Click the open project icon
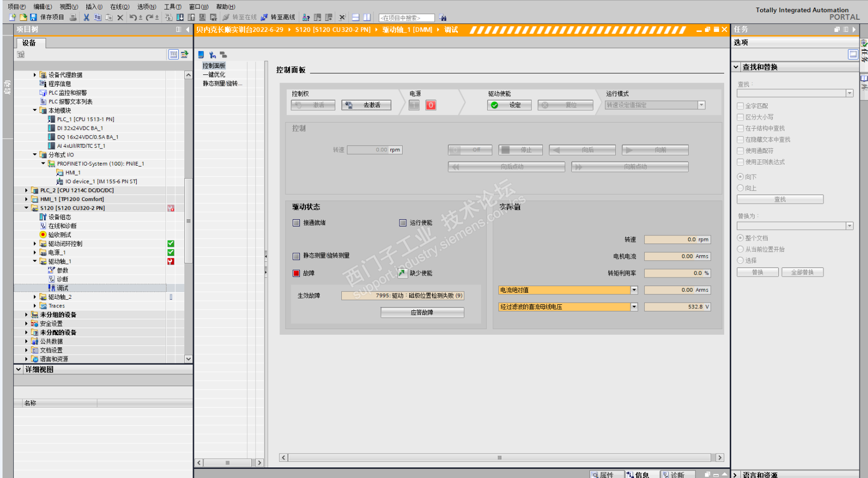This screenshot has width=868, height=478. point(23,17)
